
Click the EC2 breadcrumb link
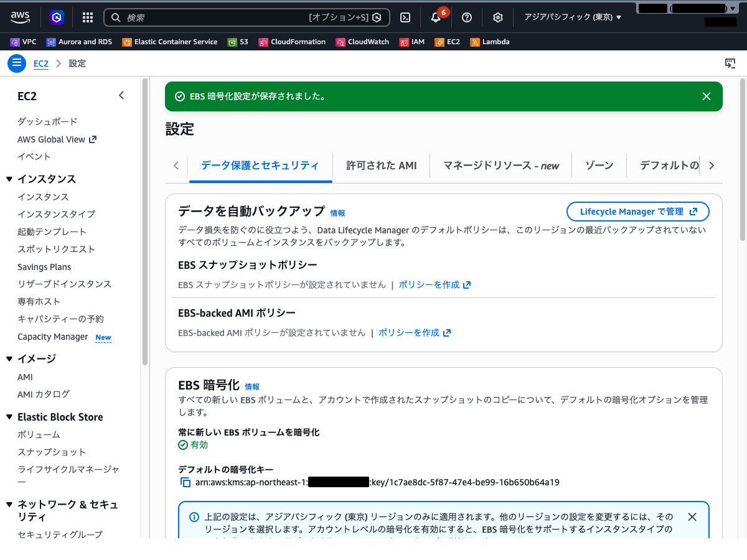[41, 63]
